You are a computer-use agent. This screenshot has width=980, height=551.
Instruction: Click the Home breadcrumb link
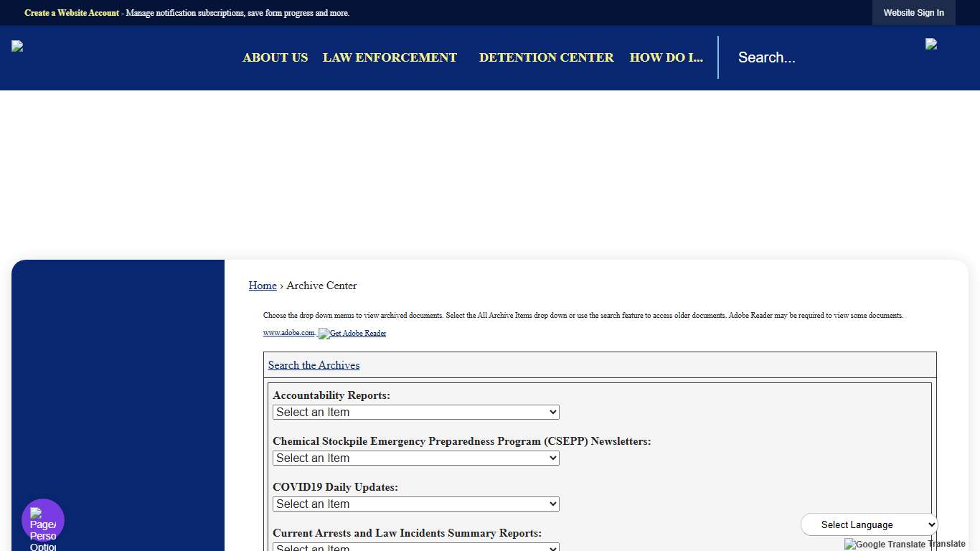[x=262, y=286]
